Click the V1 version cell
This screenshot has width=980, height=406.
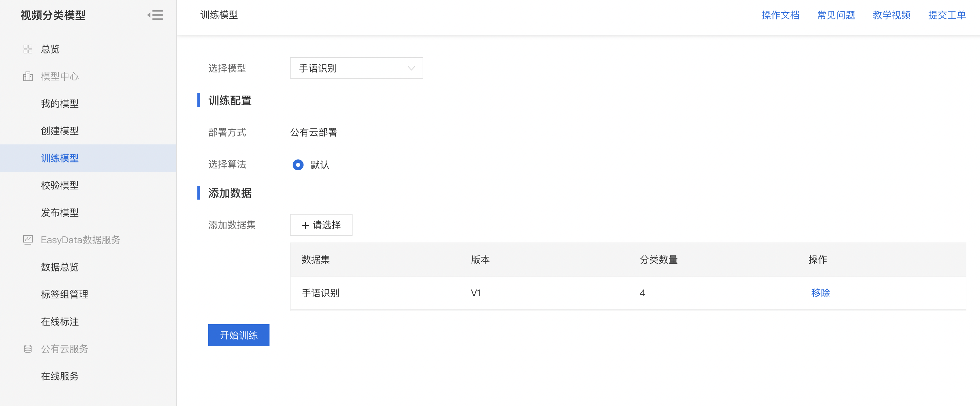coord(476,293)
